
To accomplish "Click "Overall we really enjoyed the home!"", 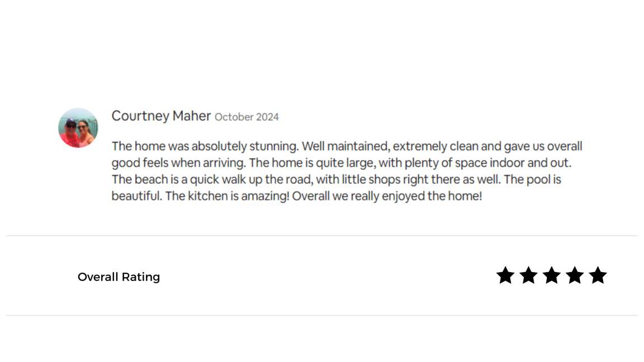I will (387, 197).
